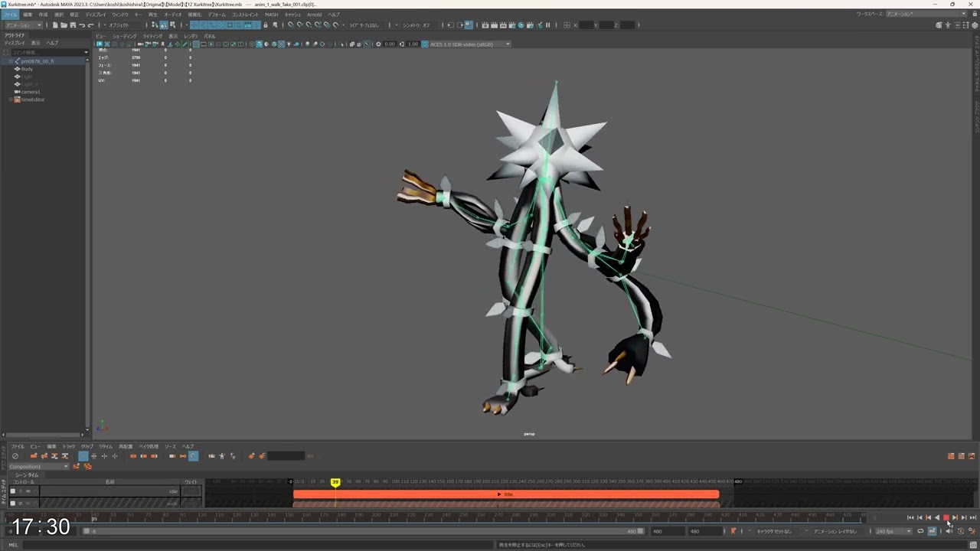This screenshot has height=551, width=980.
Task: Click the orange idle clip bar
Action: pos(505,494)
